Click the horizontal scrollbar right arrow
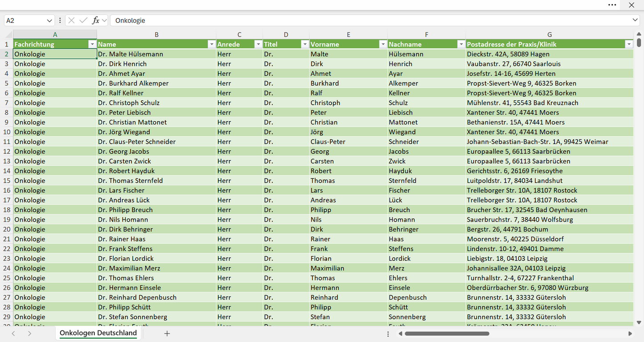Screen dimensions: 644x342 (x=630, y=334)
